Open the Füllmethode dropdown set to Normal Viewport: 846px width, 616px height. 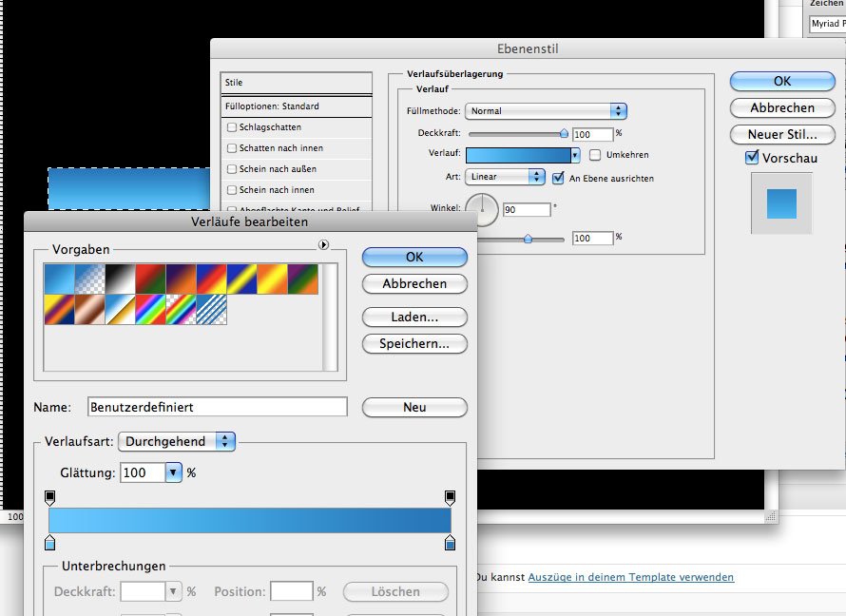tap(546, 111)
